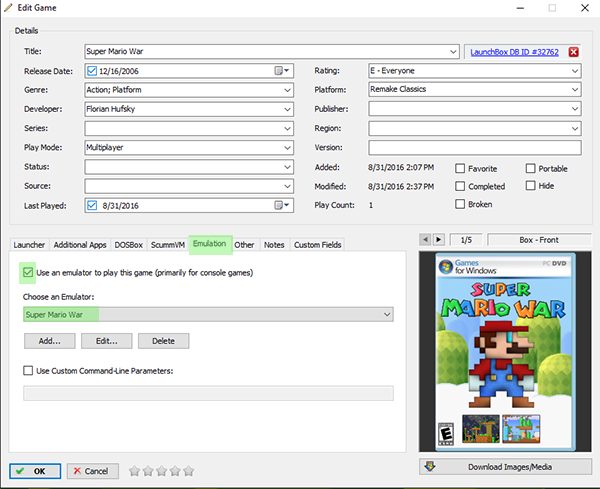
Task: Open the Release Date calendar picker
Action: point(282,71)
